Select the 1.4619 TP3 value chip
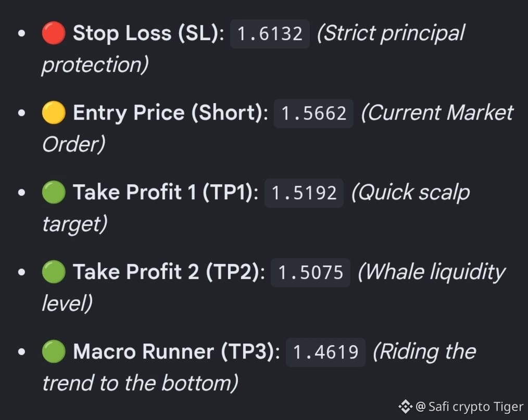 pyautogui.click(x=325, y=352)
